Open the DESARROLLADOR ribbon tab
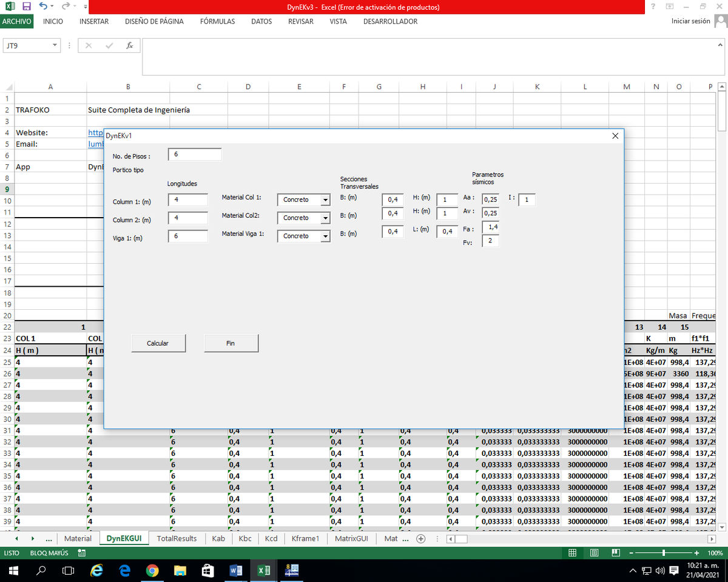The width and height of the screenshot is (728, 582). point(390,21)
